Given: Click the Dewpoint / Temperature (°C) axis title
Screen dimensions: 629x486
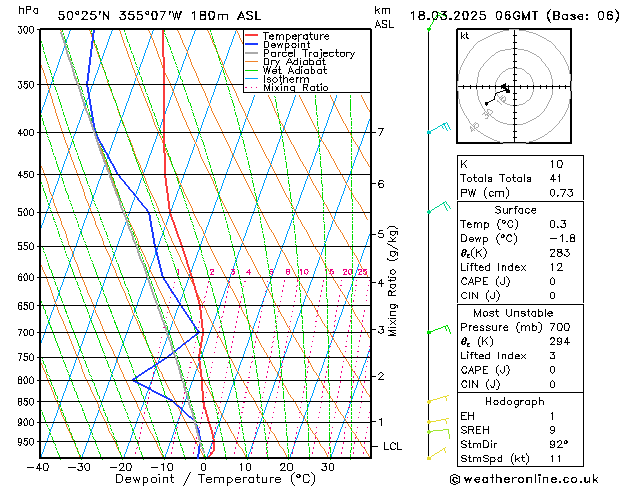Looking at the screenshot, I should click(x=215, y=479).
